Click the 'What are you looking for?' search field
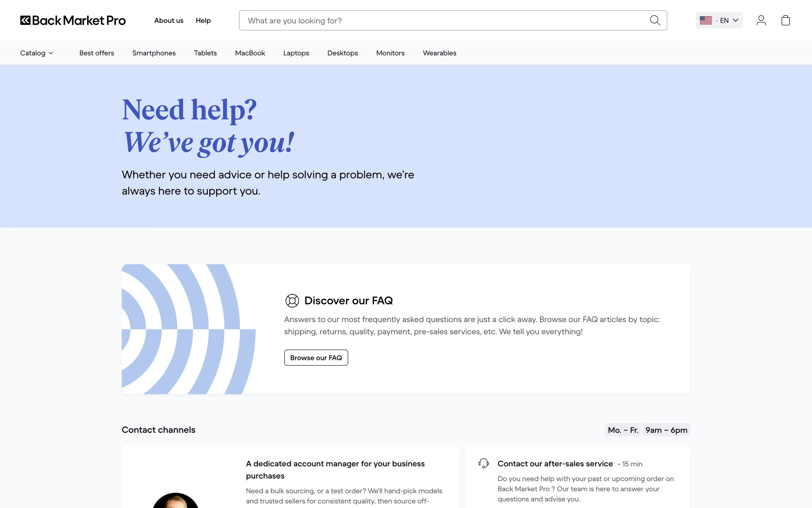812x508 pixels. tap(453, 21)
